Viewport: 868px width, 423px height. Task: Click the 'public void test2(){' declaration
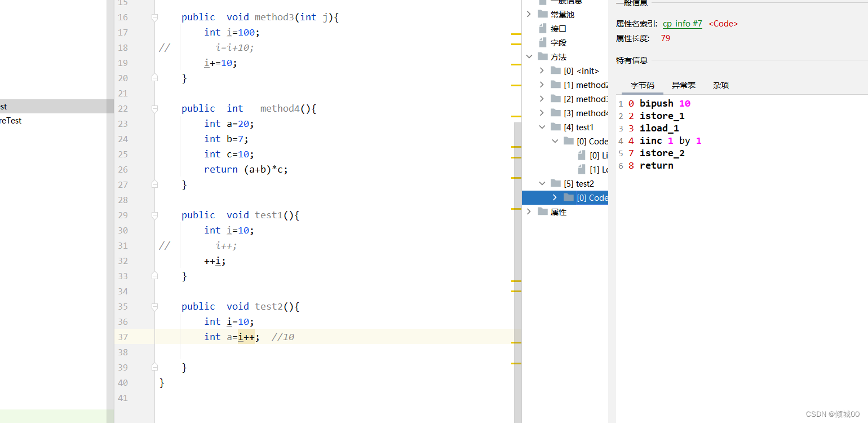tap(240, 307)
